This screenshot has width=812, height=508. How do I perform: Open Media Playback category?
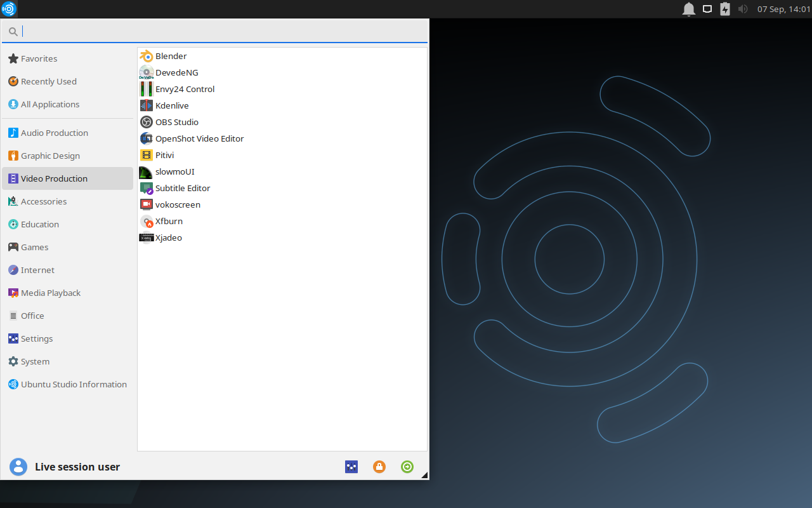point(68,293)
